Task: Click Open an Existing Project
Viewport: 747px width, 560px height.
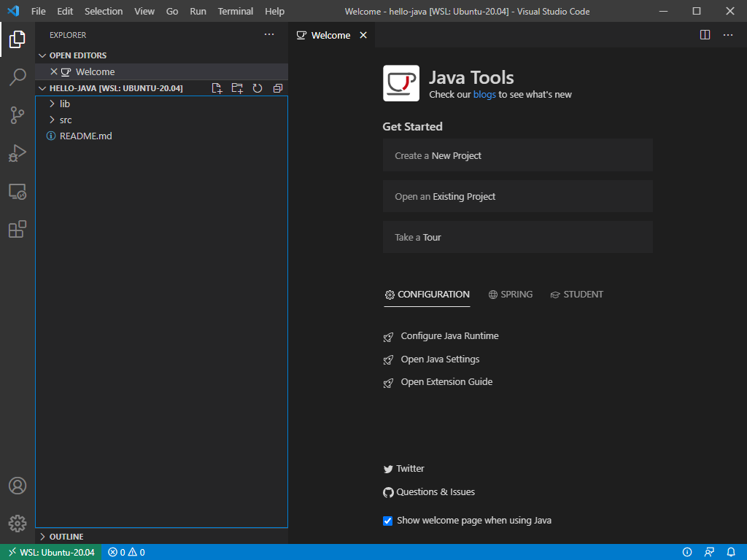Action: (x=517, y=196)
